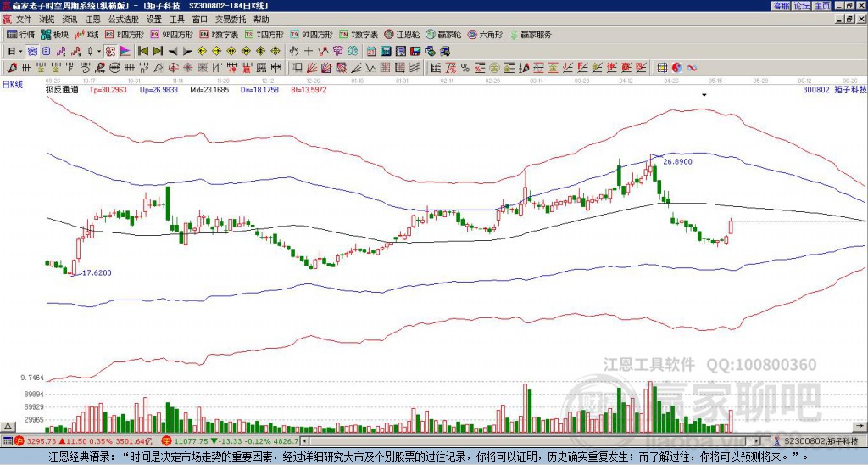Viewport: 868px width, 465px height.
Task: Click SZ300802,矩子科技 in status bar
Action: coord(820,441)
